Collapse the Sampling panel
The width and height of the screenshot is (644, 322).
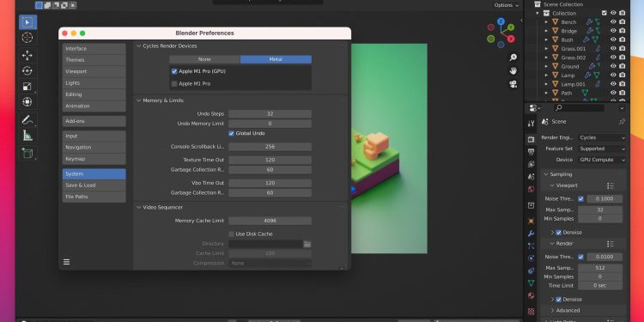pyautogui.click(x=546, y=174)
